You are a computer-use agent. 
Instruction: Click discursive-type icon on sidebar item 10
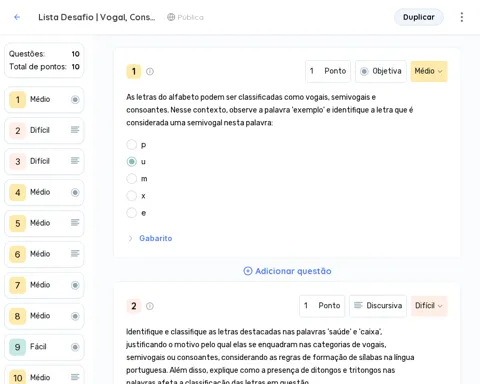75,377
